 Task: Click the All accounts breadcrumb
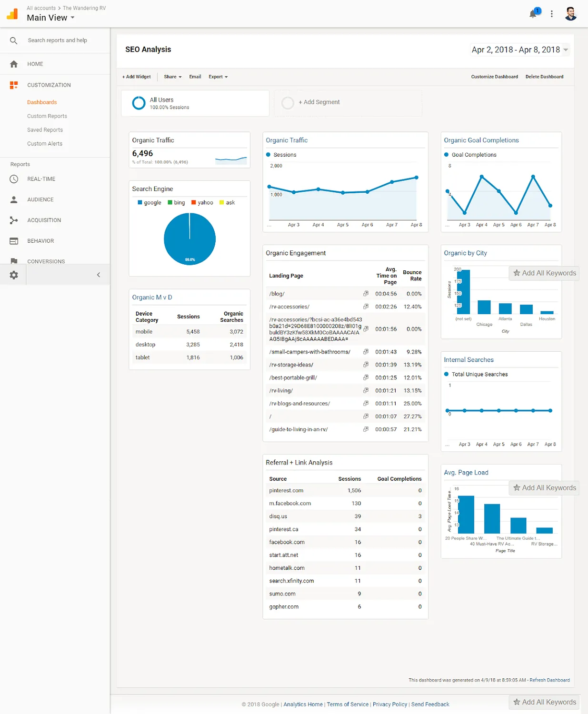pyautogui.click(x=41, y=8)
